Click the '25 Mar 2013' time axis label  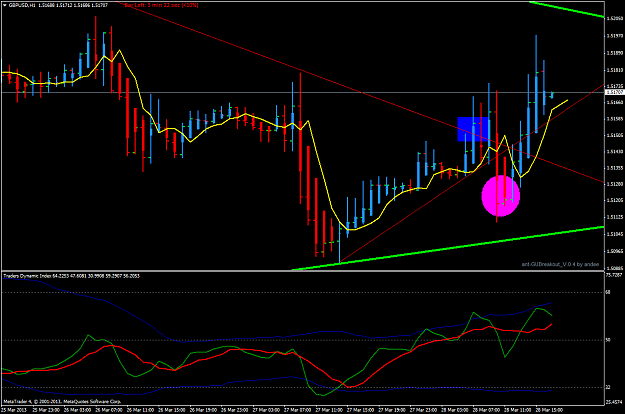point(14,410)
